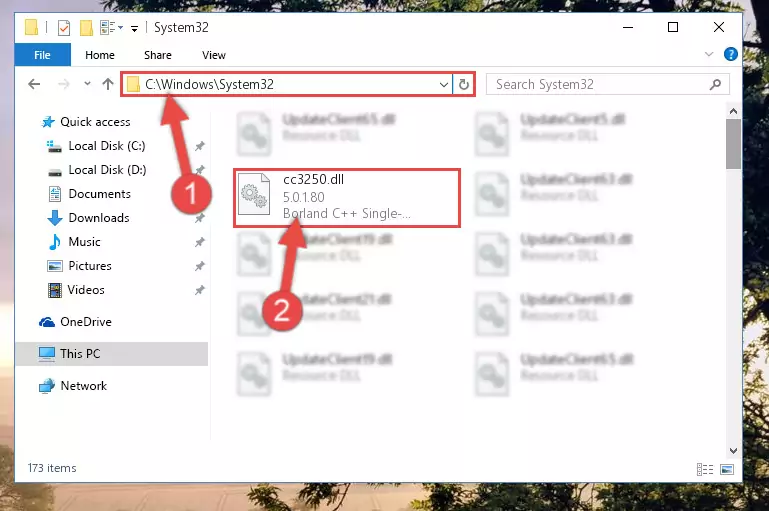Click the Borland C++ Single description text
Image resolution: width=769 pixels, height=511 pixels.
[x=347, y=214]
